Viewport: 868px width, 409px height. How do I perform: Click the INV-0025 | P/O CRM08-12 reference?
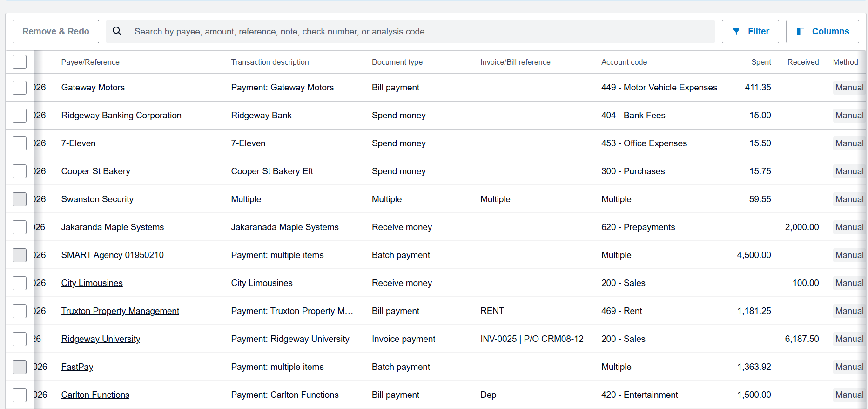click(532, 339)
